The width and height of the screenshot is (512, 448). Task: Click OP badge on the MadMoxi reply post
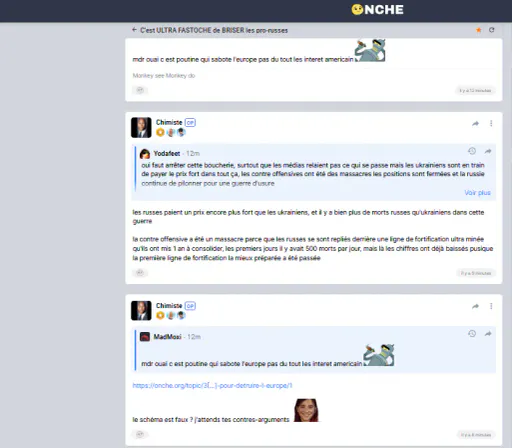[x=190, y=306]
